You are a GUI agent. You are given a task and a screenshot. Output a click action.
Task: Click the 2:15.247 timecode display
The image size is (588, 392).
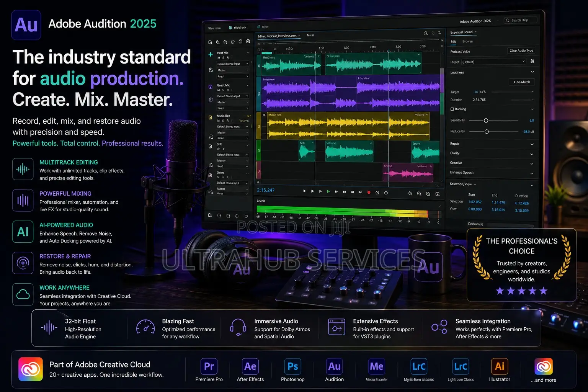pos(266,190)
